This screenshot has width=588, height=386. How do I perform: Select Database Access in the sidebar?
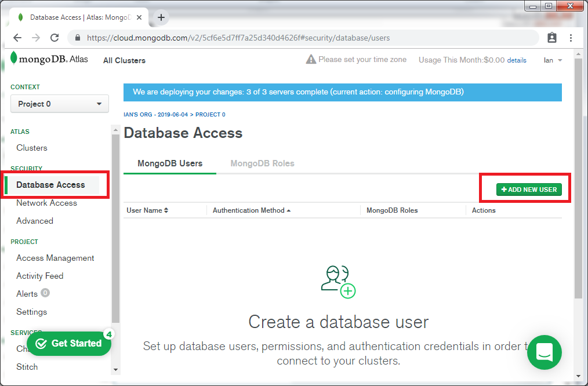tap(50, 185)
